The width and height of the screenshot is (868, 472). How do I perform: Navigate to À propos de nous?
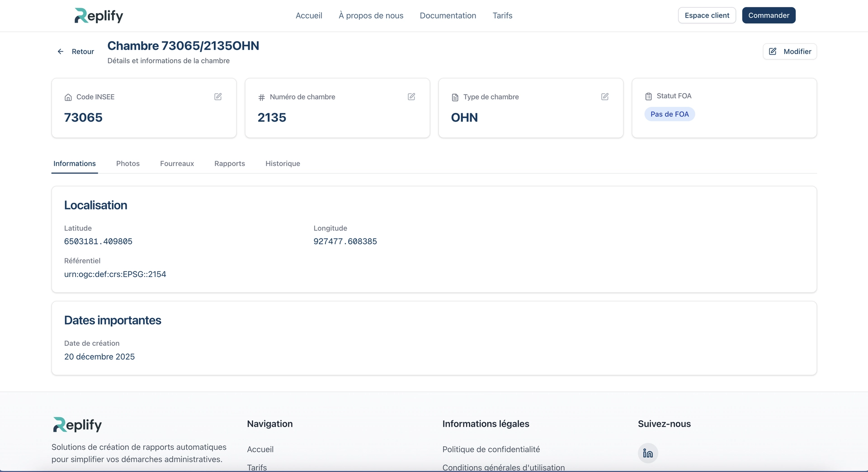(x=371, y=15)
